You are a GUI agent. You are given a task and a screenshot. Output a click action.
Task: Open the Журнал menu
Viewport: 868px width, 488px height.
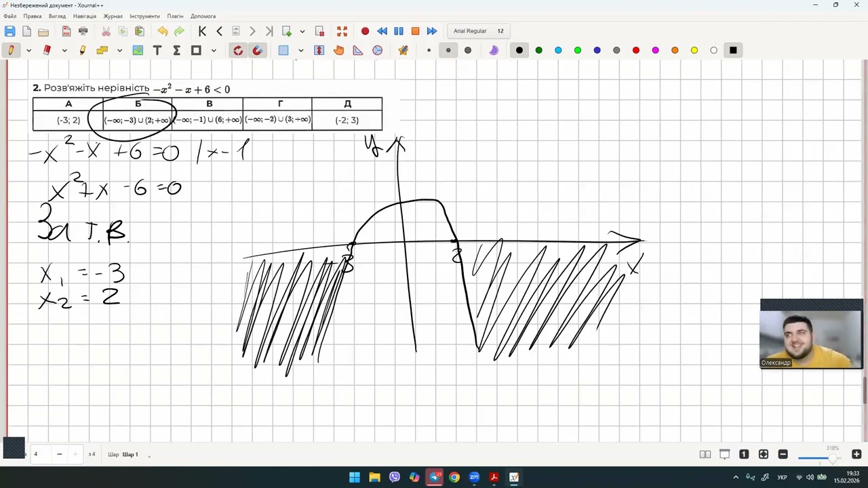pyautogui.click(x=113, y=16)
